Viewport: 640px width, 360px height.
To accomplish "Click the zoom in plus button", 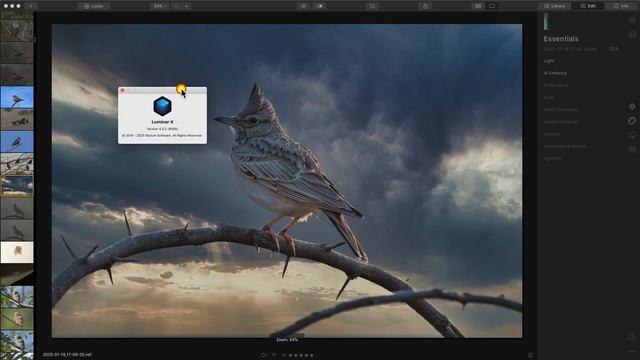I will point(186,6).
